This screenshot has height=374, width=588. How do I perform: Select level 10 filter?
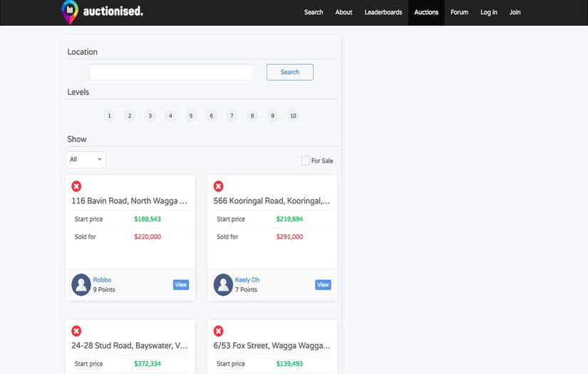(x=293, y=116)
